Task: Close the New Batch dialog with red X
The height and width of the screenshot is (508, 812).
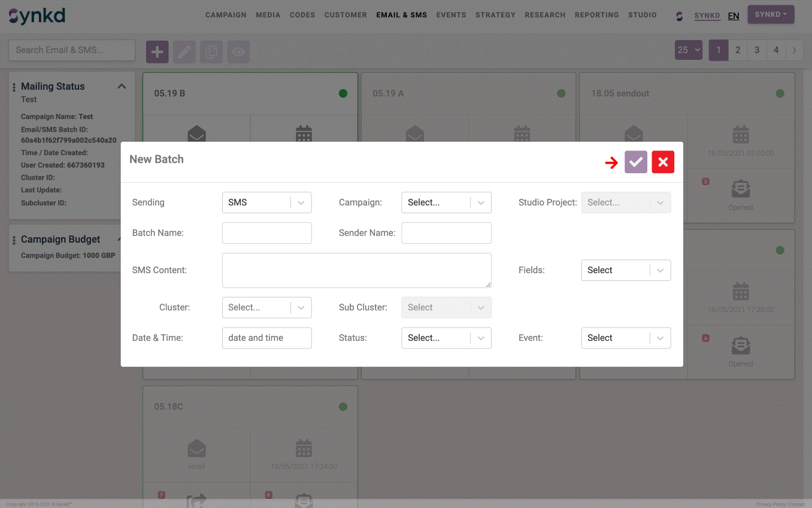Action: [663, 162]
